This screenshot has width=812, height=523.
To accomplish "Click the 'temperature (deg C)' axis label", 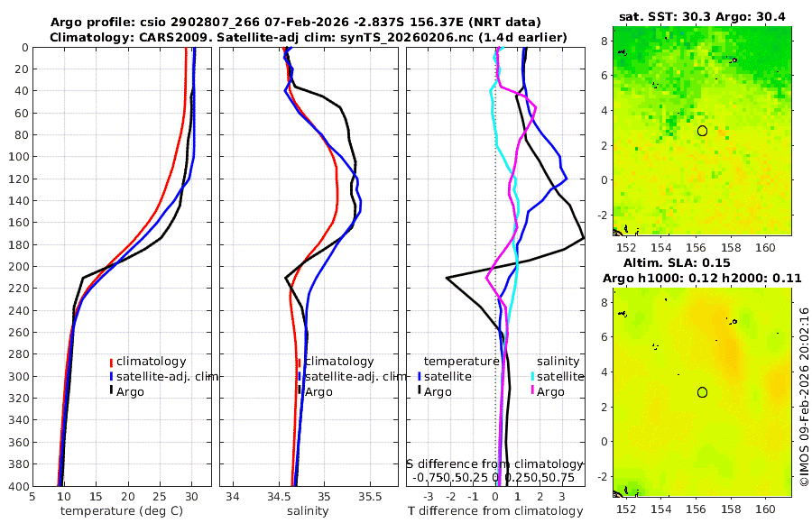I will (122, 511).
